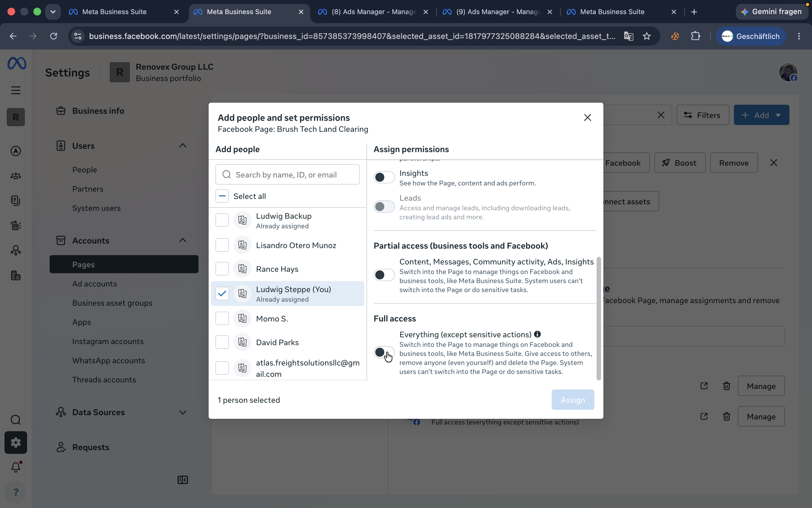Viewport: 812px width, 508px height.
Task: Click the Remove button
Action: click(734, 163)
